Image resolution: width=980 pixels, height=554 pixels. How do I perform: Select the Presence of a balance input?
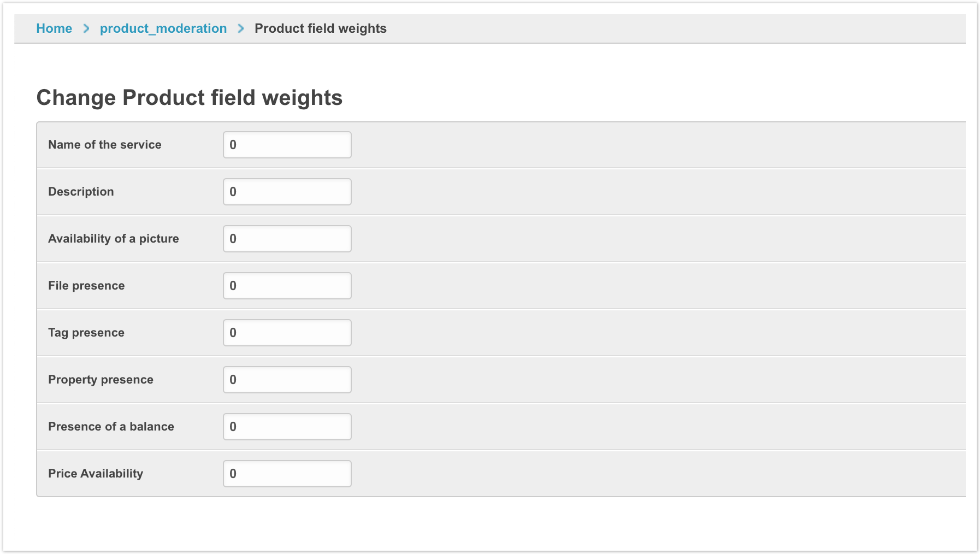[287, 427]
